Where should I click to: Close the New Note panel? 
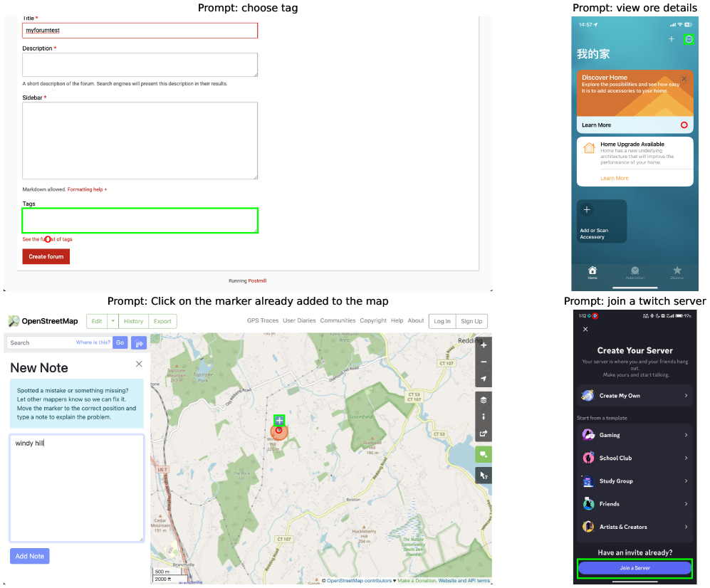click(139, 364)
